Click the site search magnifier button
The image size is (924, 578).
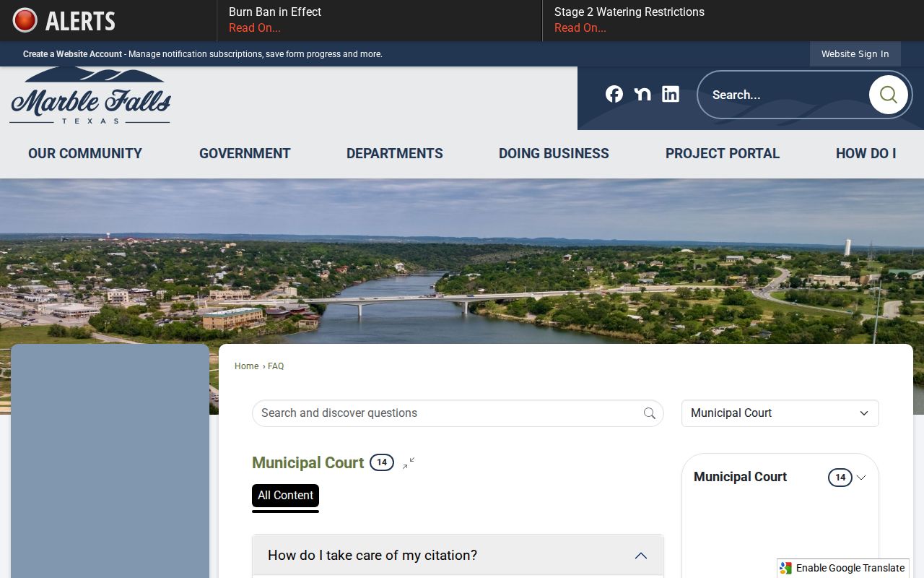pyautogui.click(x=888, y=95)
